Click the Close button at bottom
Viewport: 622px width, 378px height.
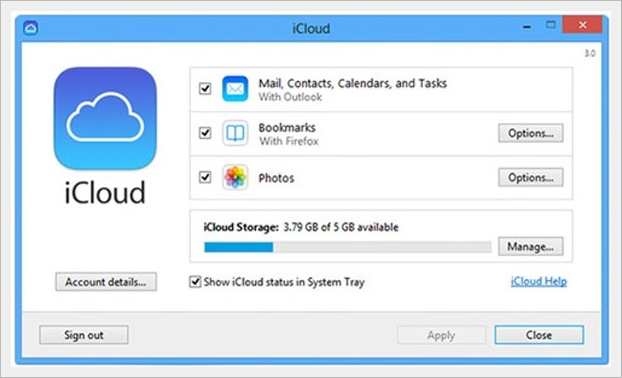point(539,335)
